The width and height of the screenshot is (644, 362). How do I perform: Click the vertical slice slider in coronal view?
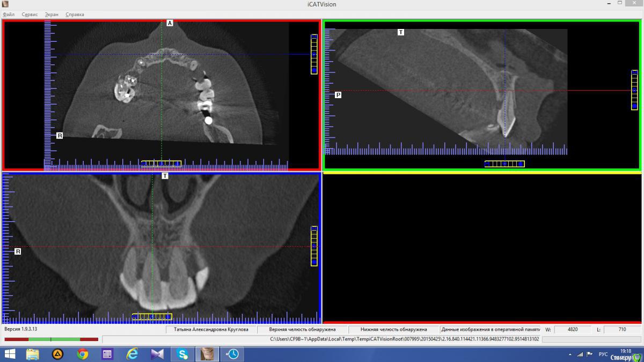314,246
